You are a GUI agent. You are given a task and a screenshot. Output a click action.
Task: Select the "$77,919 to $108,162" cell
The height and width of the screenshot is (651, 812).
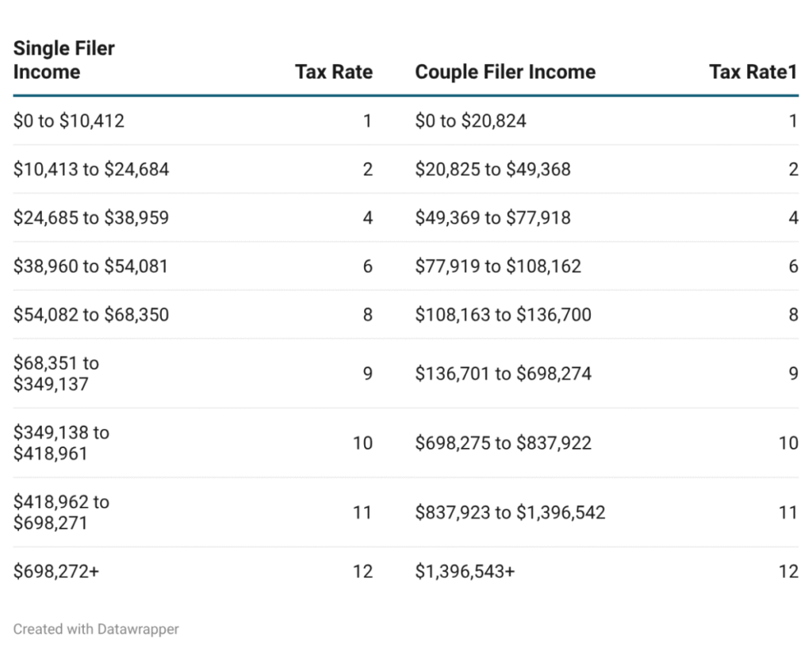[x=498, y=266]
